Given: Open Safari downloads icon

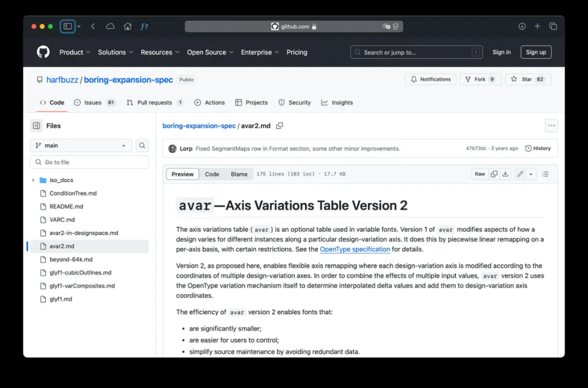Looking at the screenshot, I should pos(522,26).
